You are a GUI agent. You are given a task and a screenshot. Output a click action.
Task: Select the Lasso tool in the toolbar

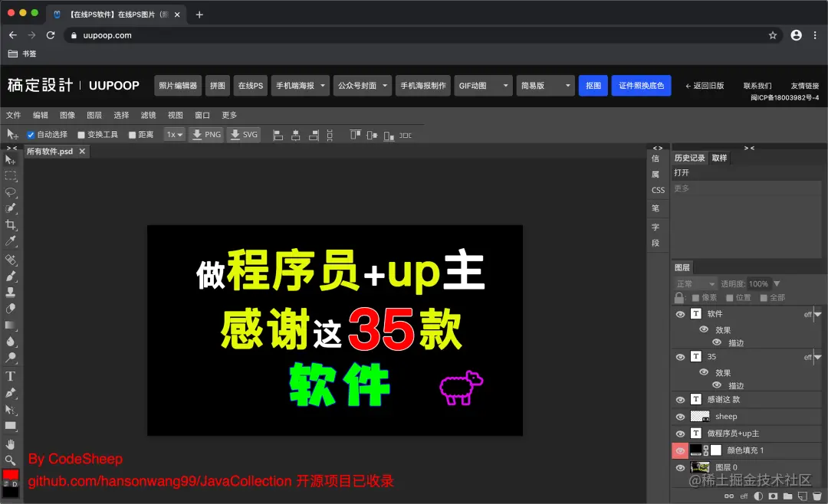pos(11,192)
